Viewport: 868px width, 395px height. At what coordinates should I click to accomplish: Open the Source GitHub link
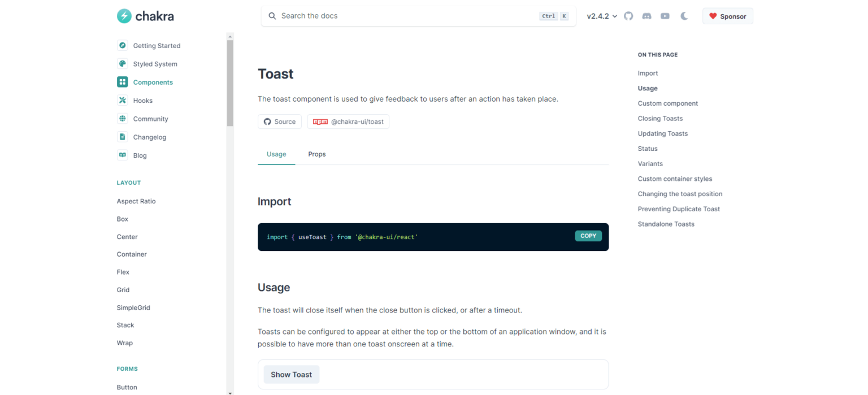point(280,121)
